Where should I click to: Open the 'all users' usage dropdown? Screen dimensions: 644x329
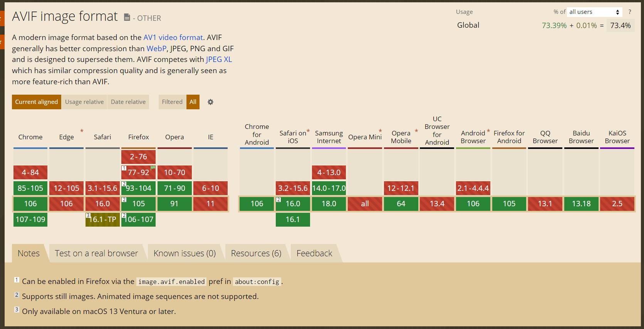pos(594,12)
